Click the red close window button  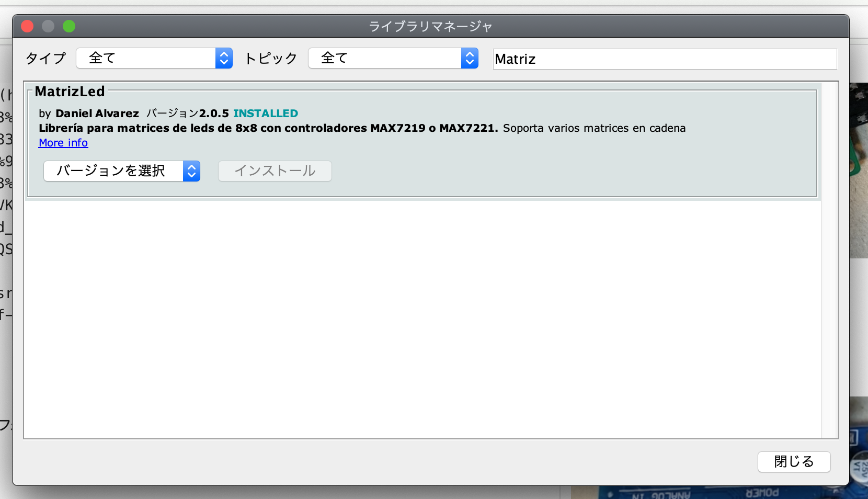coord(27,26)
